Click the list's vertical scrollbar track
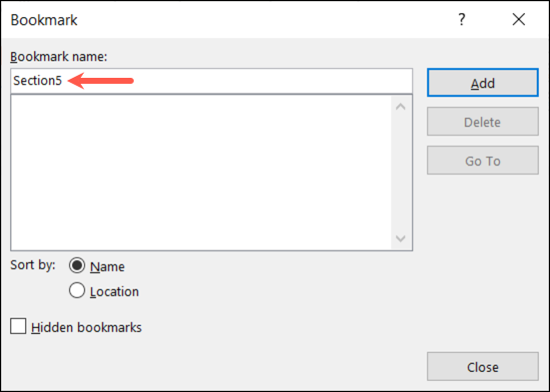 pyautogui.click(x=400, y=173)
